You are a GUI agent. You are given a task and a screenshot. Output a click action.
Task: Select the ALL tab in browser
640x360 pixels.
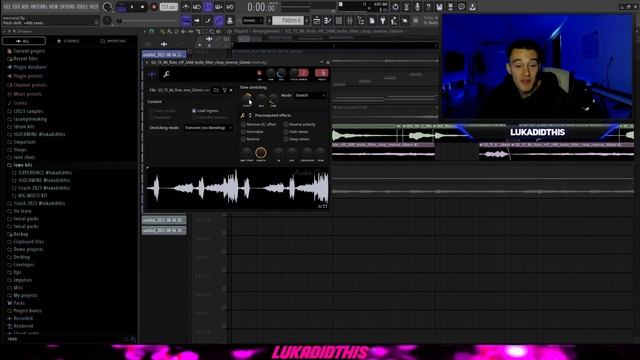[24, 41]
